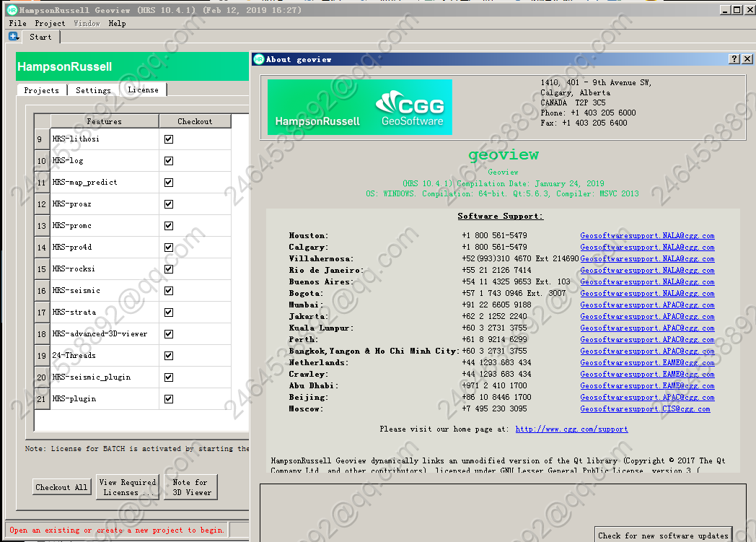
Task: Close the About geoview dialog
Action: point(747,59)
